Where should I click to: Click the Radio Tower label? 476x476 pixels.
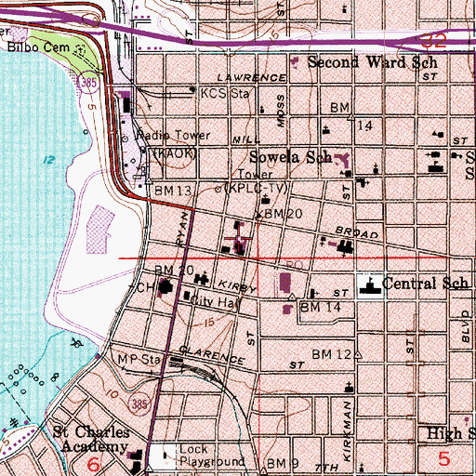click(174, 135)
